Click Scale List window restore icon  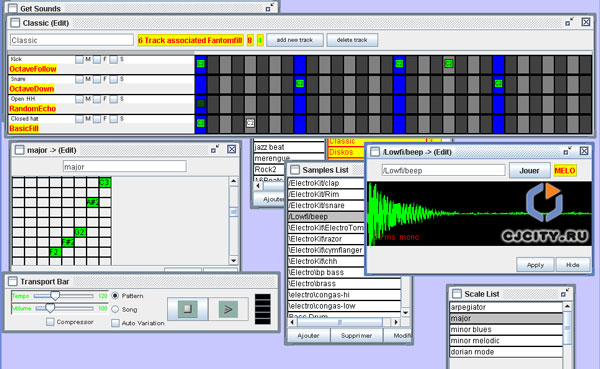pos(565,293)
